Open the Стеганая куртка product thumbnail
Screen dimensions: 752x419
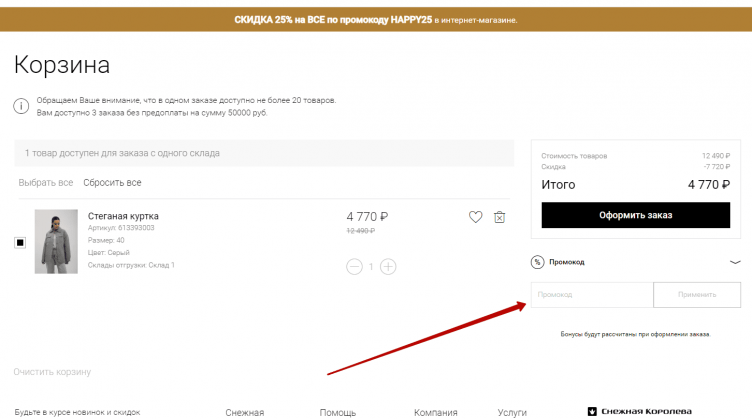point(56,241)
